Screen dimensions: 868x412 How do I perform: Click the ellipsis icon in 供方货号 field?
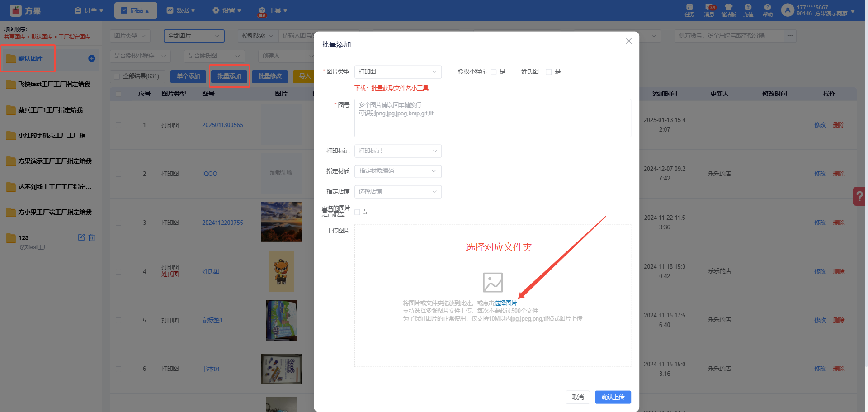[790, 36]
